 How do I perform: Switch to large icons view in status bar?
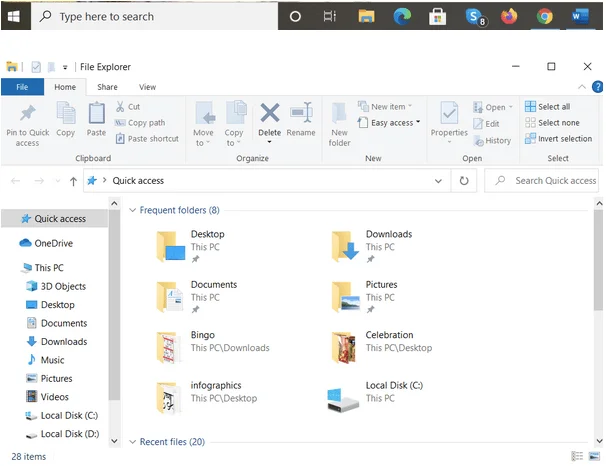(594, 456)
